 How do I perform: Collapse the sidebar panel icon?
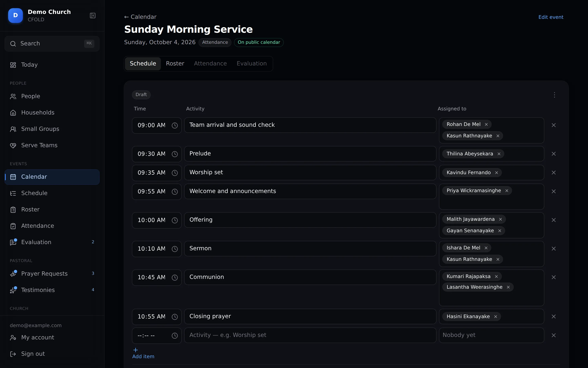tap(92, 16)
